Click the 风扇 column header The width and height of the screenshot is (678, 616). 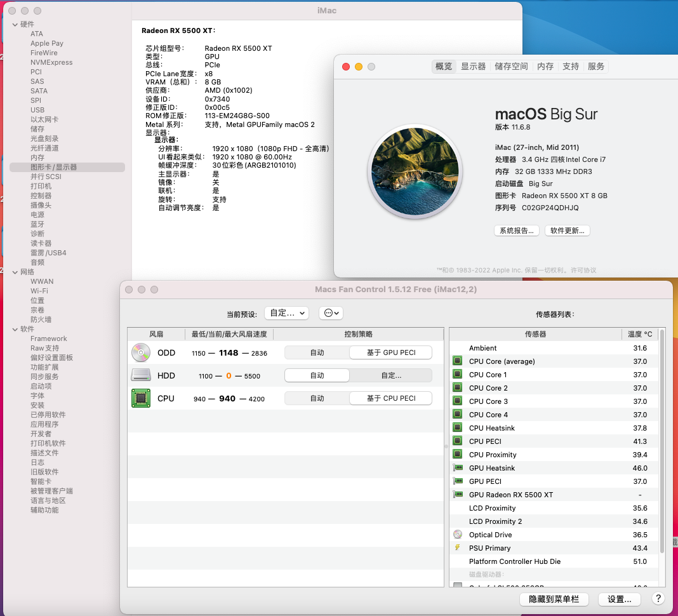coord(156,334)
